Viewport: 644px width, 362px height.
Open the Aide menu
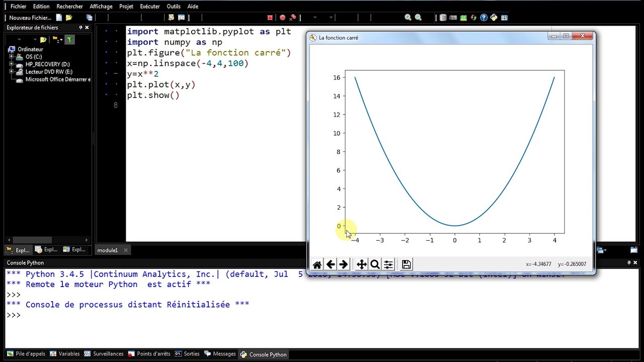[193, 7]
